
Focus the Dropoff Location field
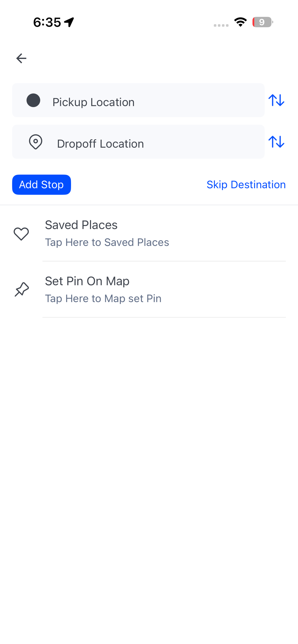tap(138, 142)
